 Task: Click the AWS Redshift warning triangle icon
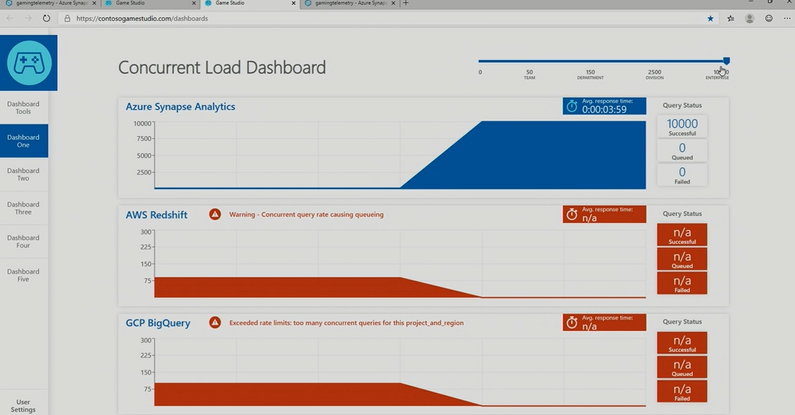point(215,214)
